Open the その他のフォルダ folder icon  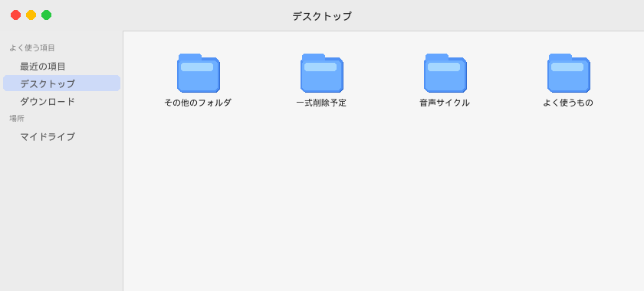pyautogui.click(x=199, y=73)
